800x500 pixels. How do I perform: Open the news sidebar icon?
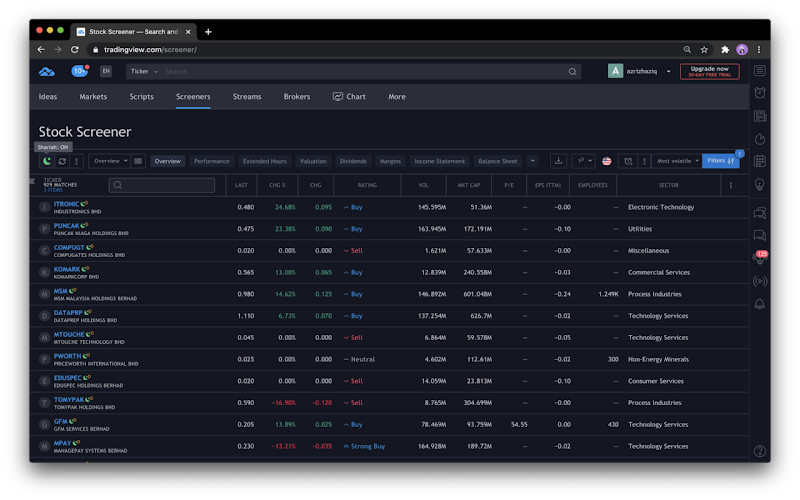pos(760,116)
